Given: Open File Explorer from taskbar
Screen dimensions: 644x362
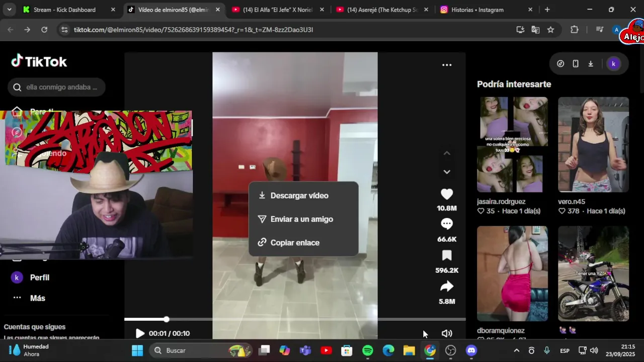Looking at the screenshot, I should coord(409,350).
